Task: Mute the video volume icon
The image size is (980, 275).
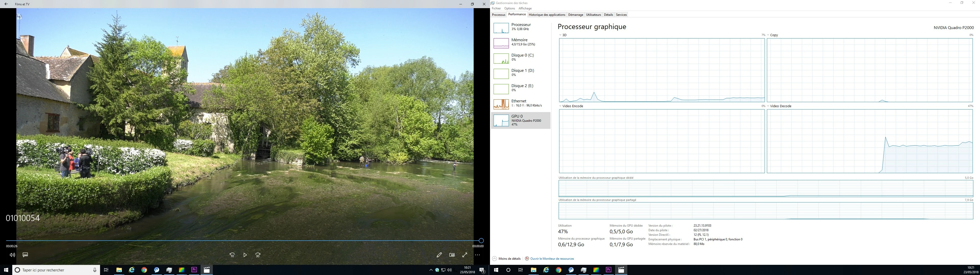Action: point(12,255)
